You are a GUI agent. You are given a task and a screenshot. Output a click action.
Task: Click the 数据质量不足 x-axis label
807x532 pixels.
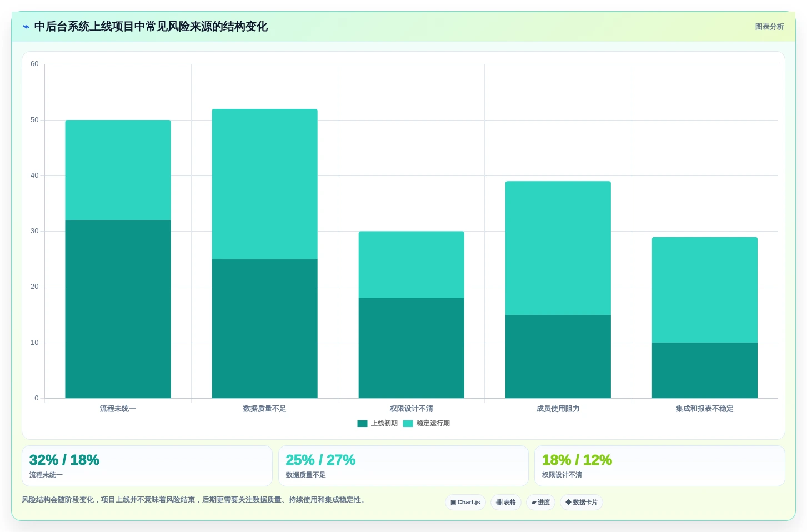[264, 409]
